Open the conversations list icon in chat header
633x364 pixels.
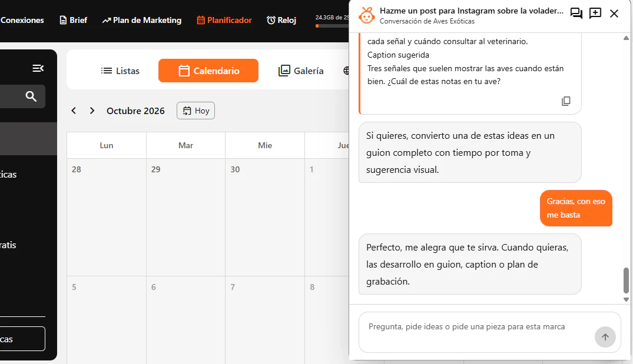576,14
